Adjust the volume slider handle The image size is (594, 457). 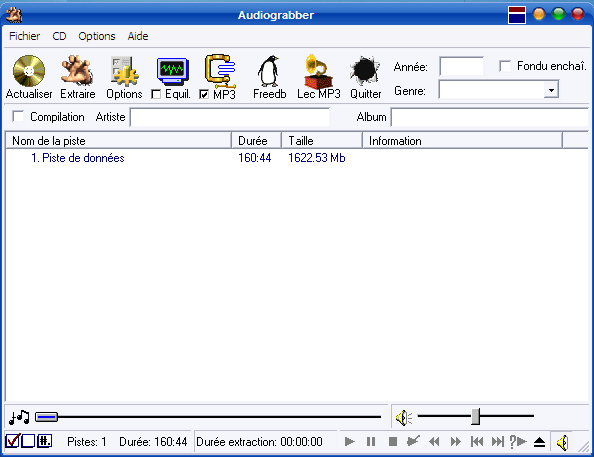tap(476, 416)
